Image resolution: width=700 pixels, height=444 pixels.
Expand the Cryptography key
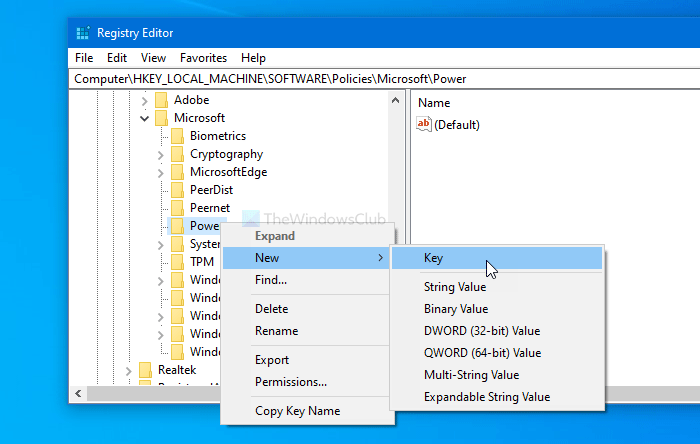coord(160,155)
